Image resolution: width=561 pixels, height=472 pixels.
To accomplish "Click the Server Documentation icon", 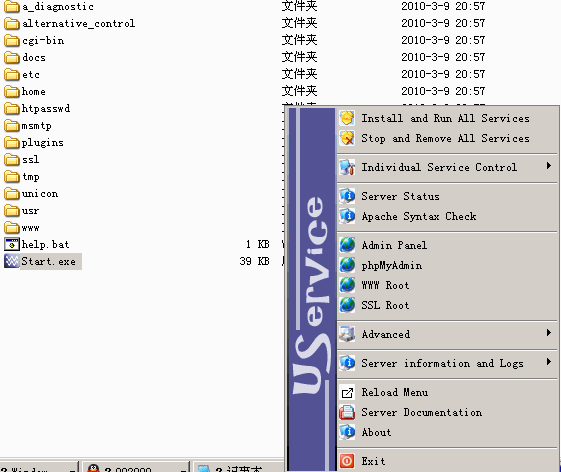I will click(347, 412).
